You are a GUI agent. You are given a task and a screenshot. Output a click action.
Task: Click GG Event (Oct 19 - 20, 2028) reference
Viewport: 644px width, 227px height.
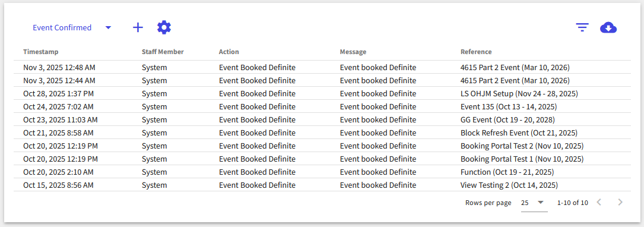pos(507,119)
